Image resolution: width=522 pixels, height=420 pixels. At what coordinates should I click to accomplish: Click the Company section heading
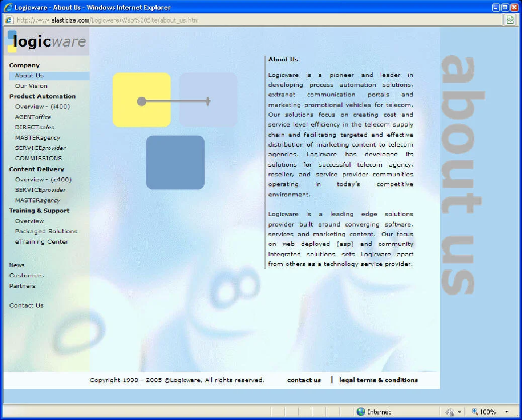click(x=24, y=65)
